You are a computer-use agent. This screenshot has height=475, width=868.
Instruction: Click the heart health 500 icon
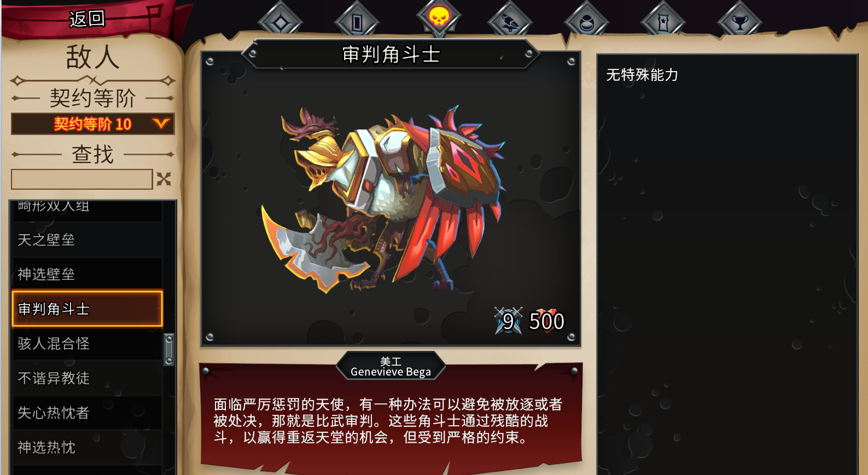[546, 321]
